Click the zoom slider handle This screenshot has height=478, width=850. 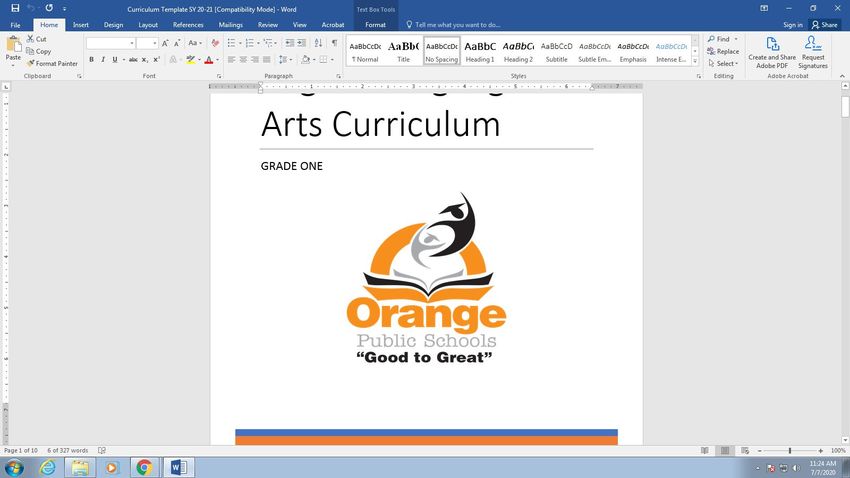(x=790, y=450)
